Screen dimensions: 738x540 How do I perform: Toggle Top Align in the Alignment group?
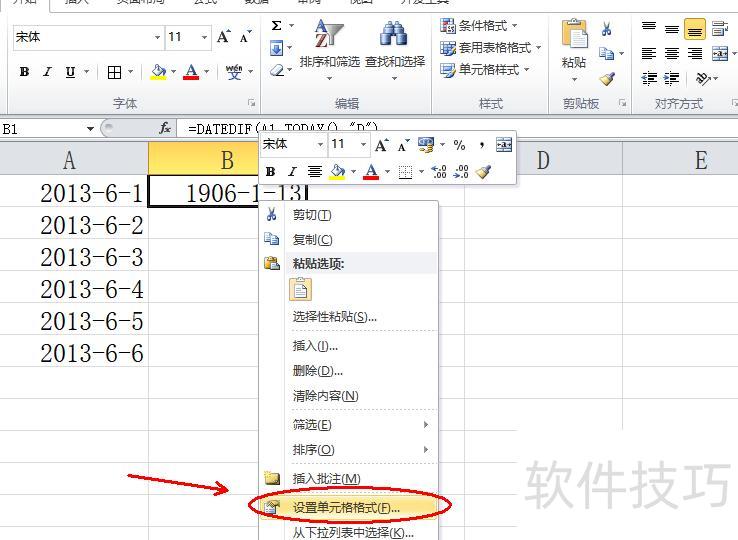[x=649, y=27]
